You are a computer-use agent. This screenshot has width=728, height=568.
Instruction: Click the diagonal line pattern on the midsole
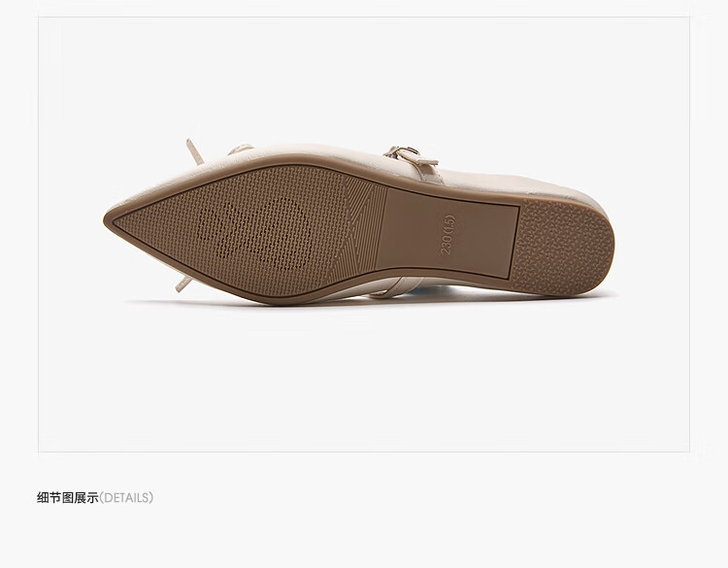[360, 230]
